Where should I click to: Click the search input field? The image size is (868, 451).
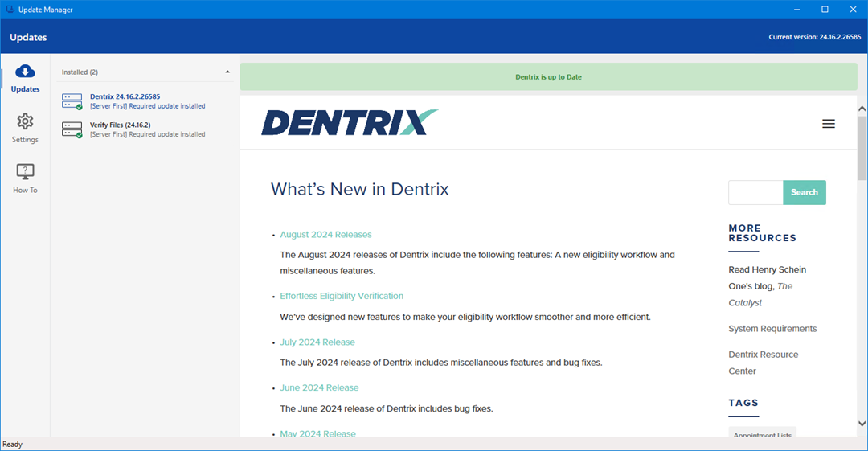[755, 192]
